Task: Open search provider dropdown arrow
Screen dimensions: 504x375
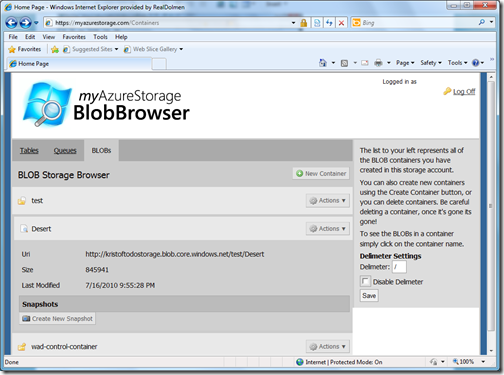Action: tap(491, 22)
